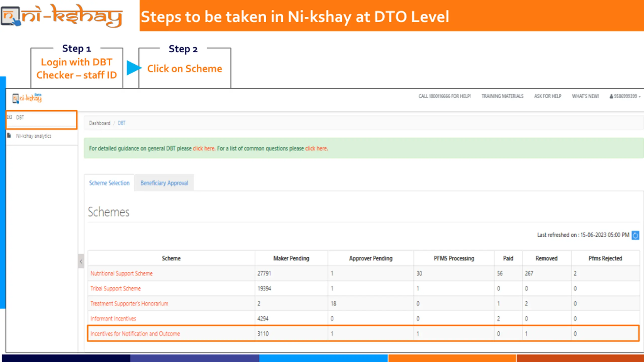Click the Last refreshed on timestamp text
This screenshot has height=362, width=644.
[x=583, y=235]
